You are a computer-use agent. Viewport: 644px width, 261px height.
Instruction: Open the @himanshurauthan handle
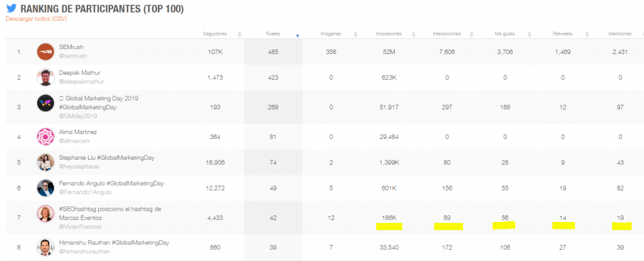tap(85, 252)
